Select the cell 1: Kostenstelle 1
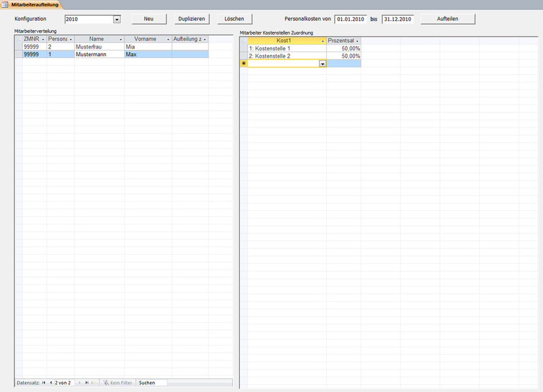The height and width of the screenshot is (392, 543). coord(287,48)
